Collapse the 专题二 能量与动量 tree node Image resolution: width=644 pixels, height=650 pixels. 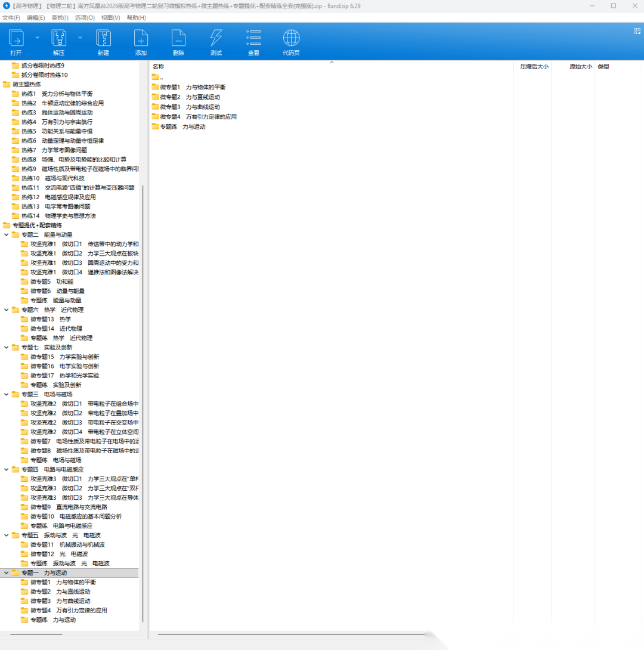(x=7, y=234)
